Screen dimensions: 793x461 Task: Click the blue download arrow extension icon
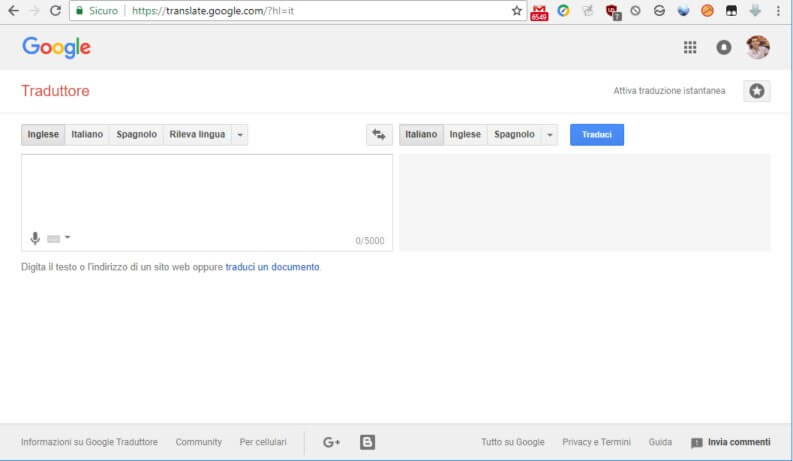pyautogui.click(x=755, y=11)
